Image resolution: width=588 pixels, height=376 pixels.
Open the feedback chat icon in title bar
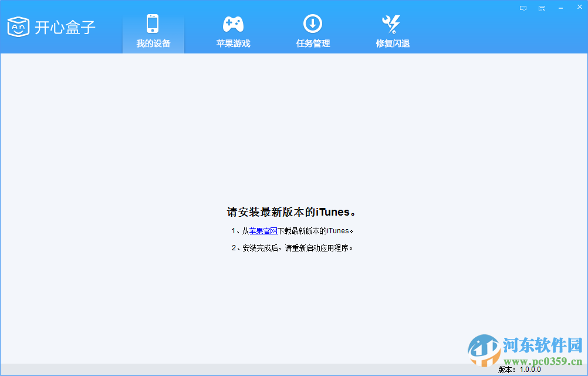pyautogui.click(x=522, y=8)
